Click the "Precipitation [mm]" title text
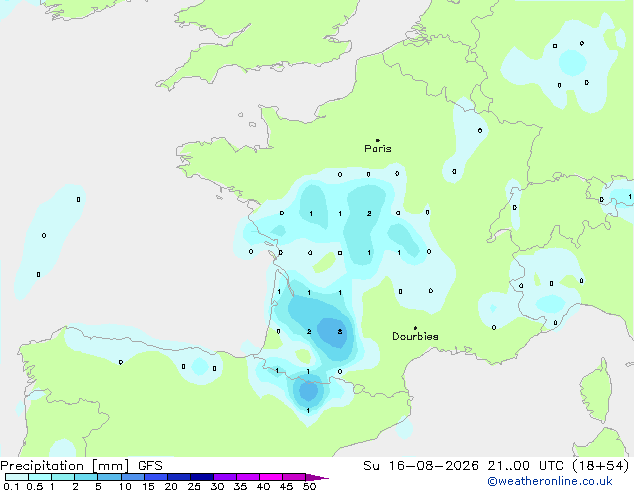This screenshot has height=490, width=634. point(65,466)
